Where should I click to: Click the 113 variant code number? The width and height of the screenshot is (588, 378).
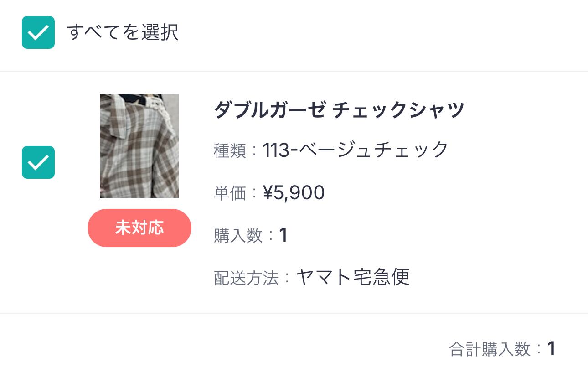tap(276, 150)
